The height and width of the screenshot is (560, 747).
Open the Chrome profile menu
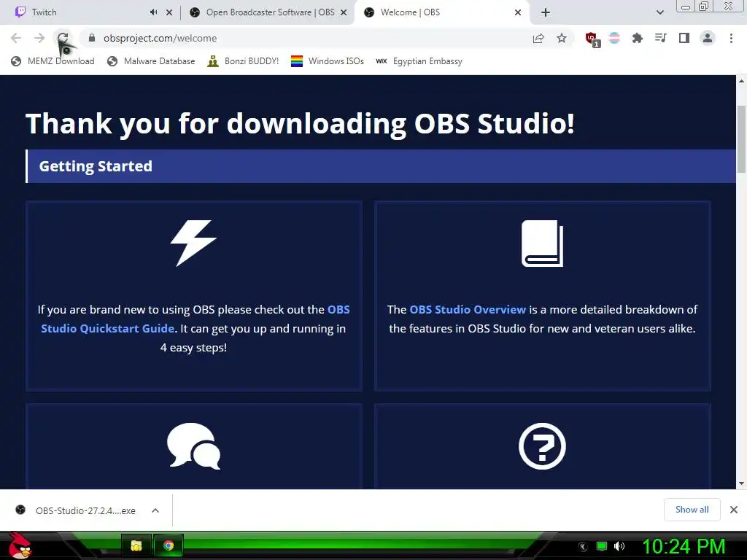click(708, 38)
